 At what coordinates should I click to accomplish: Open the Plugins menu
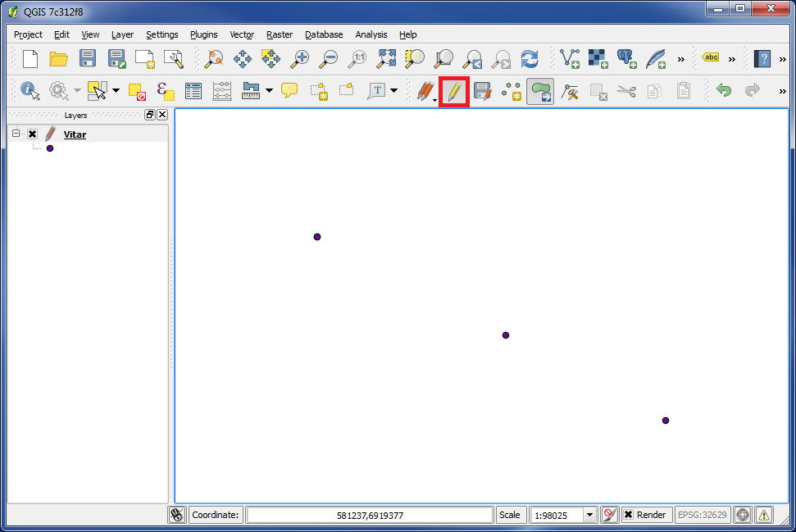[203, 34]
